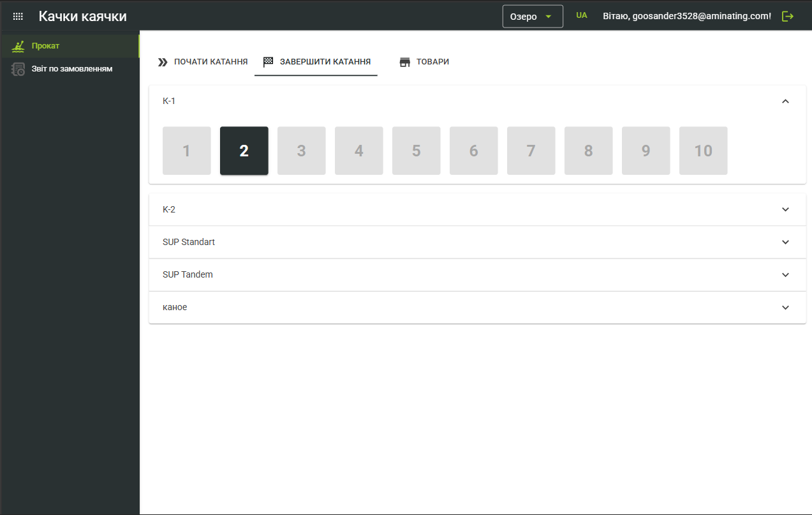Open the apps grid menu icon
The height and width of the screenshot is (515, 812).
tap(18, 17)
